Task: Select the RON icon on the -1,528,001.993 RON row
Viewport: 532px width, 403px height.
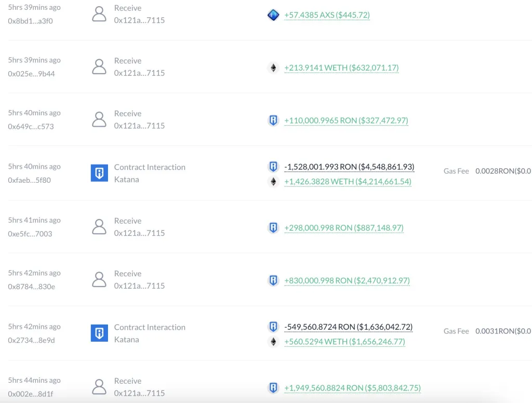Action: (x=273, y=167)
